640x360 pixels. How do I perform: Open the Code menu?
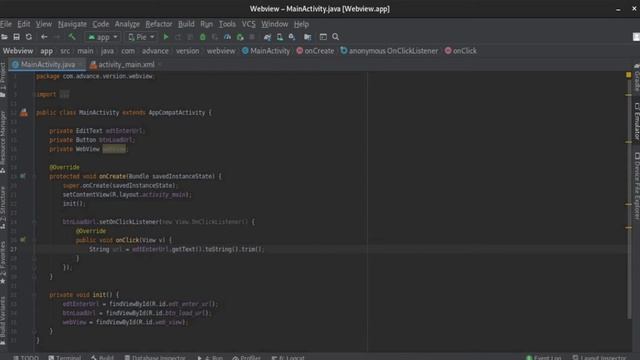(100, 24)
